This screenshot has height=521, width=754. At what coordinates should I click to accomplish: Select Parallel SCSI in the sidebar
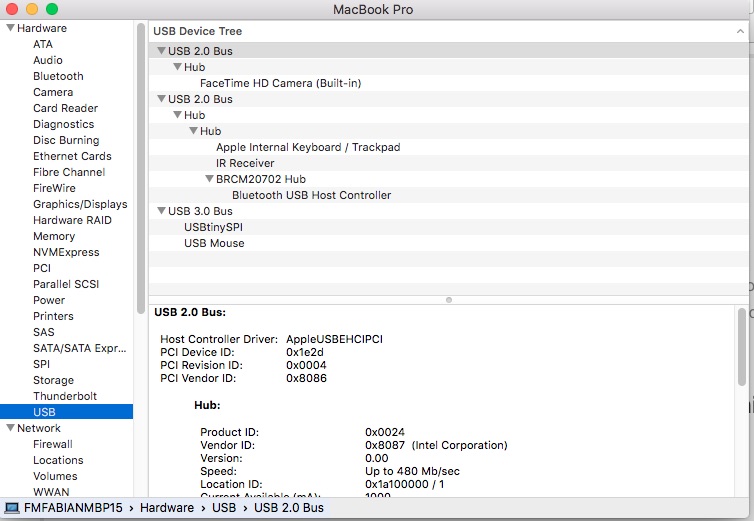point(66,284)
